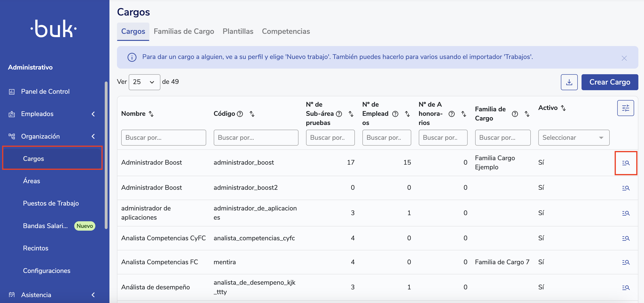This screenshot has width=644, height=303.
Task: Click the Código help question mark icon
Action: 240,114
